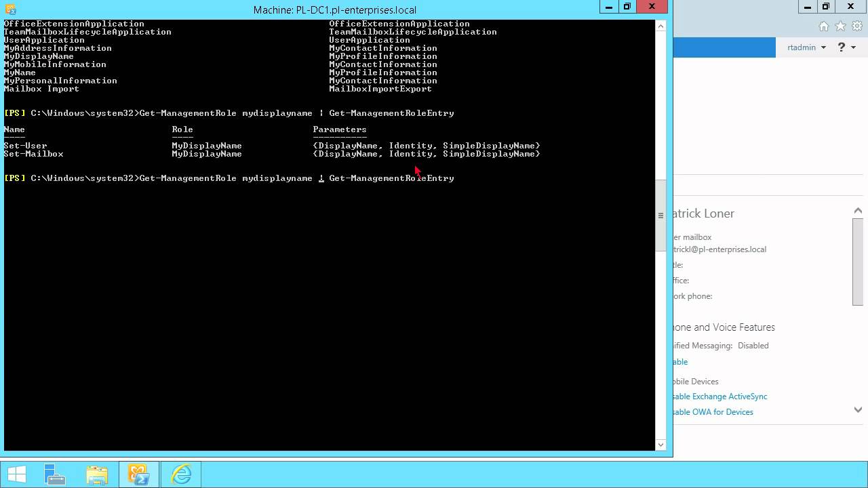Screen dimensions: 868x488
Task: Restore down the Exchange Management Shell window
Action: 627,7
